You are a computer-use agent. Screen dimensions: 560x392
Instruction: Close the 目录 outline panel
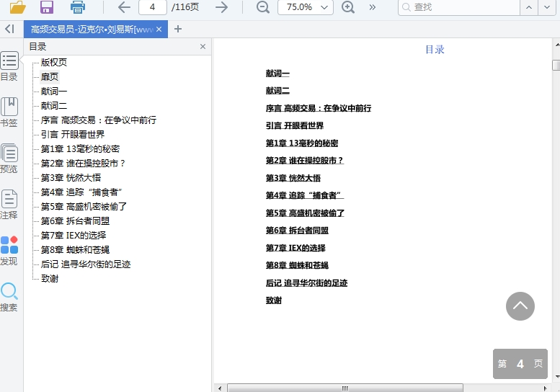pyautogui.click(x=203, y=46)
